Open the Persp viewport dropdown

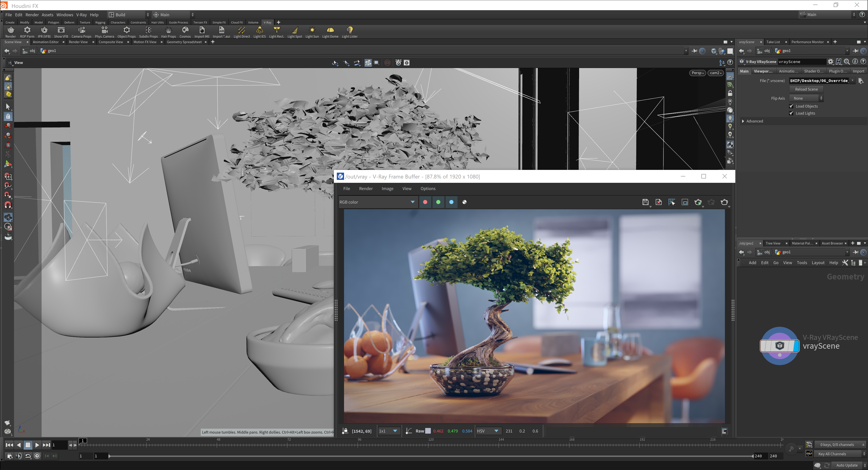[x=698, y=73]
